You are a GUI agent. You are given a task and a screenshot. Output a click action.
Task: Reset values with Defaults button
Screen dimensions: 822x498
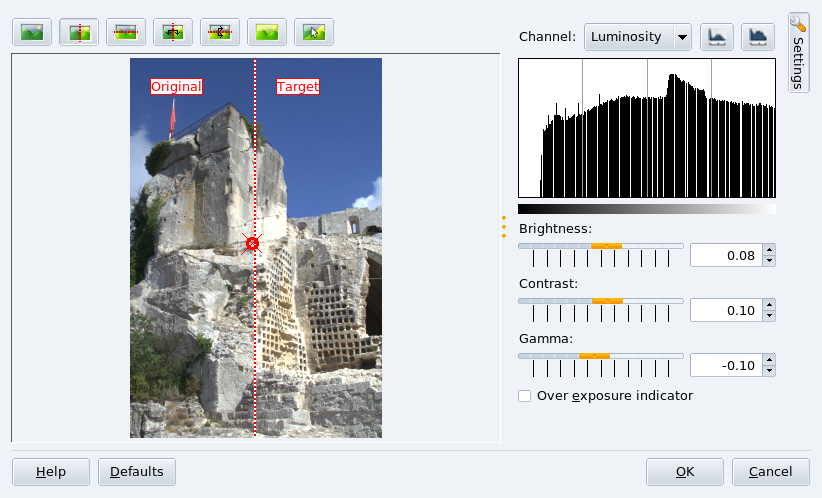[x=137, y=472]
